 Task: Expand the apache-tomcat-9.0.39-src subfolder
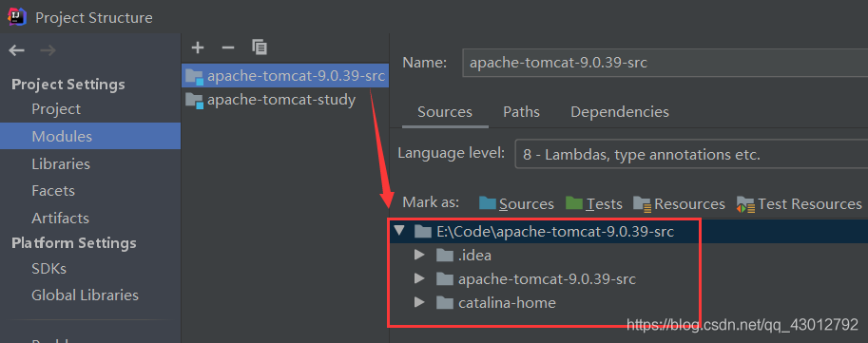pos(419,278)
